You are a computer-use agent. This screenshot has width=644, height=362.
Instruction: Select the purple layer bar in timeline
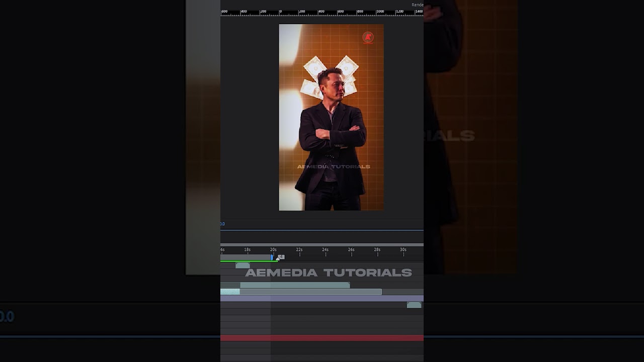click(322, 299)
